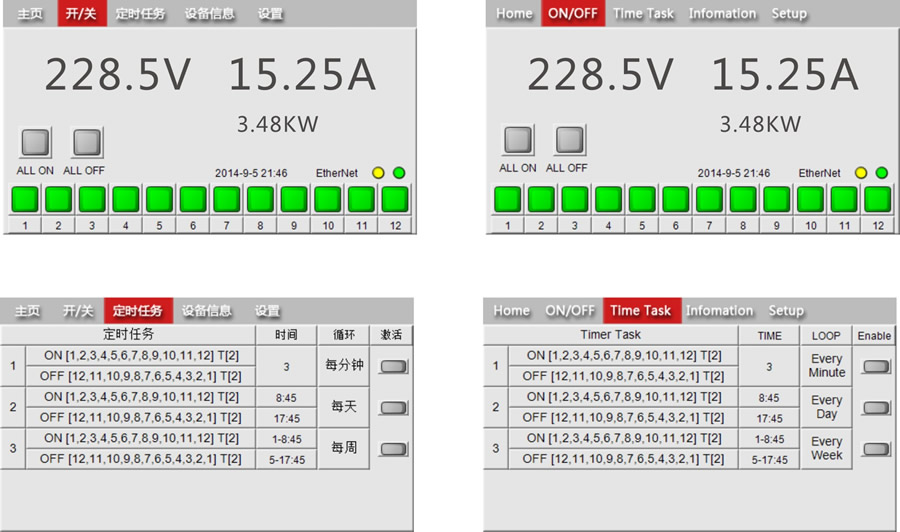Click yellow status LED beside EtherNet, English panel
Screen dimensions: 900x532
860,173
